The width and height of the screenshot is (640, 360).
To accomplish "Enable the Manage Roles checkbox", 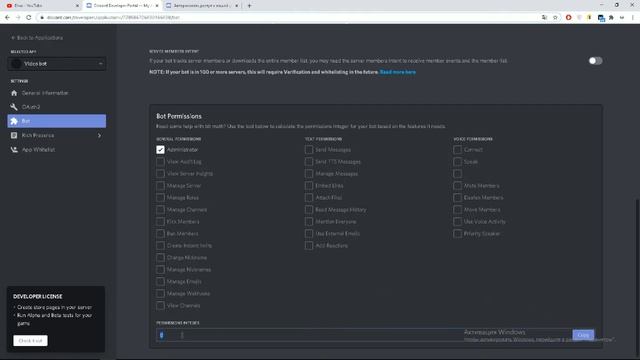I will tap(160, 198).
